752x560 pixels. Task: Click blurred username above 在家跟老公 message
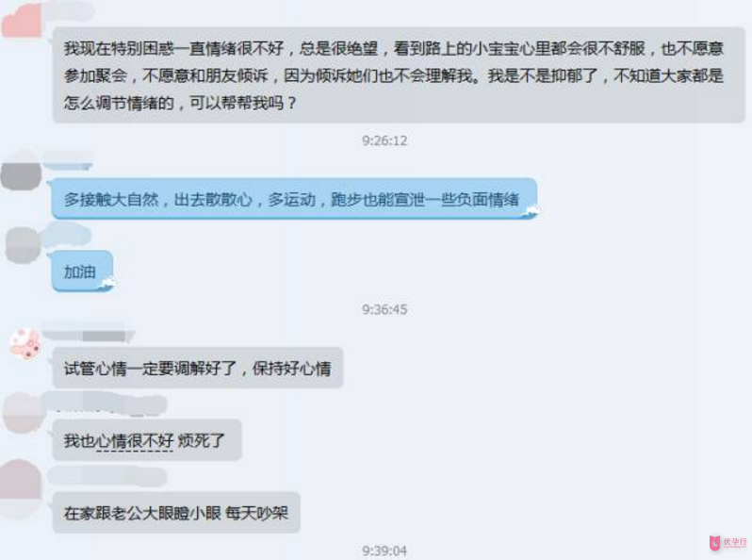(106, 476)
